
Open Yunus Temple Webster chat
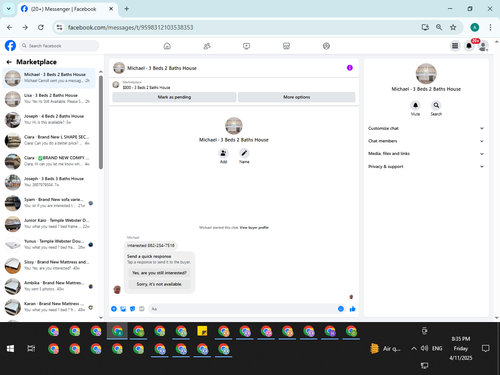tap(49, 245)
